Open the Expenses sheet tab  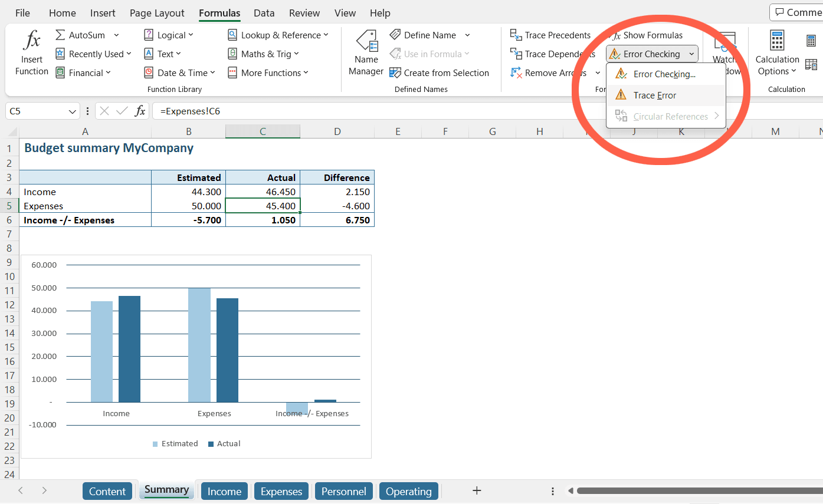pyautogui.click(x=281, y=491)
